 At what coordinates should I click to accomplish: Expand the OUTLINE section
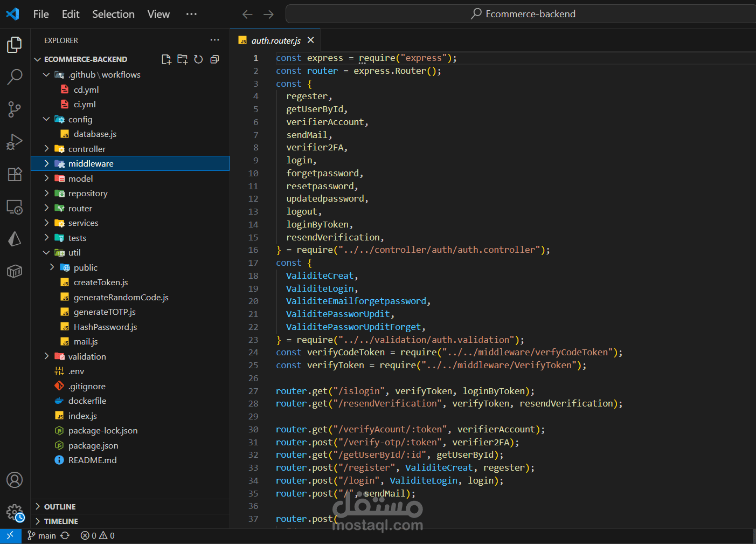tap(130, 507)
